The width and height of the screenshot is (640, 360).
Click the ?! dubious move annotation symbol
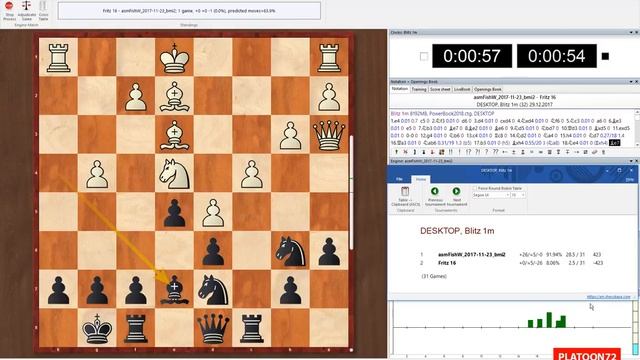(x=478, y=152)
